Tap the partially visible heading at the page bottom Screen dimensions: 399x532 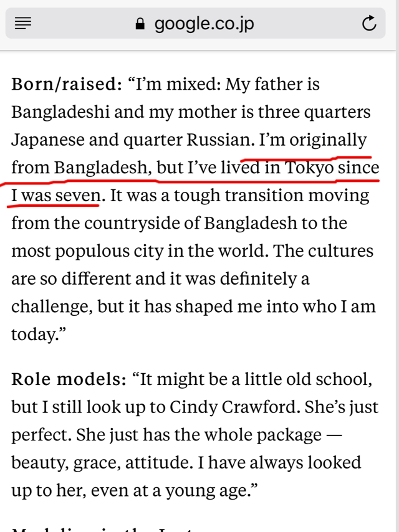click(102, 530)
